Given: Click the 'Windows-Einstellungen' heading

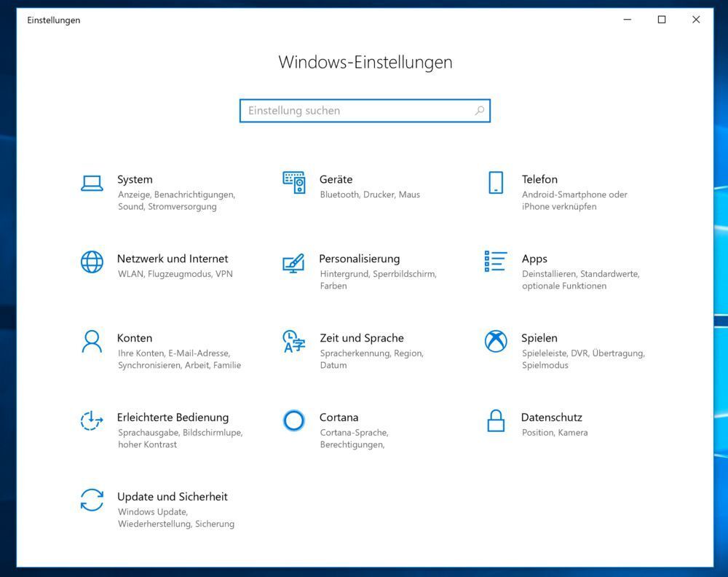Looking at the screenshot, I should 365,62.
